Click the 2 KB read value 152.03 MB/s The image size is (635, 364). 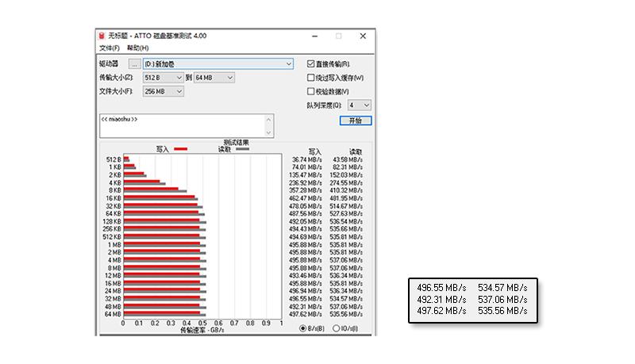point(346,175)
